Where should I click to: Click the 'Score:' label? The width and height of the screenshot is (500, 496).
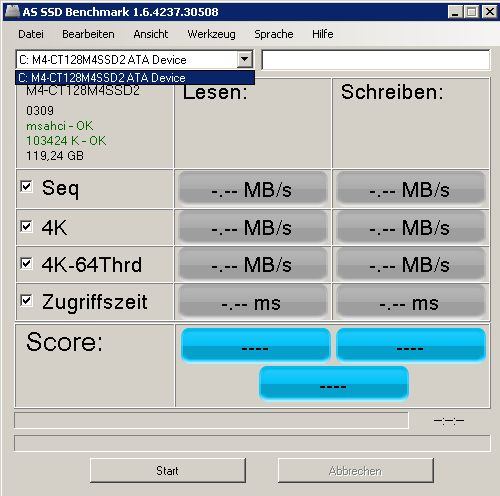click(65, 342)
